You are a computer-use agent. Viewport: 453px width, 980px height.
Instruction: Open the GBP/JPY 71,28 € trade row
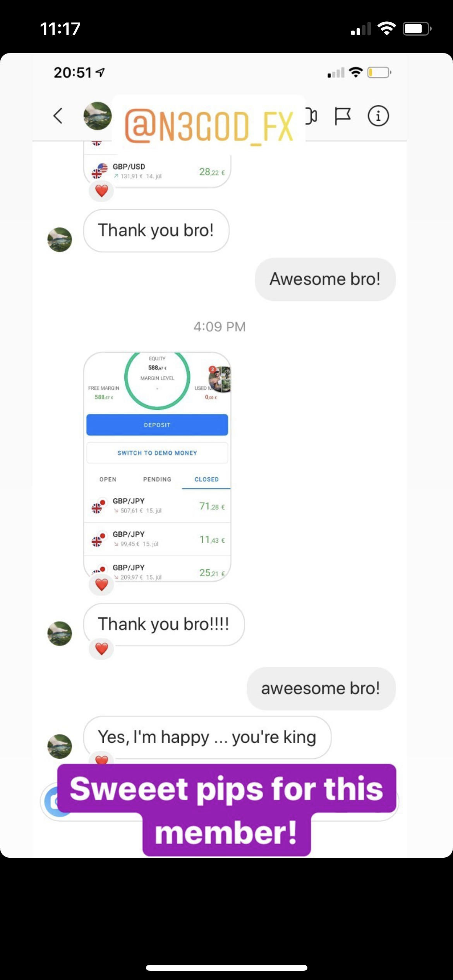(x=157, y=505)
